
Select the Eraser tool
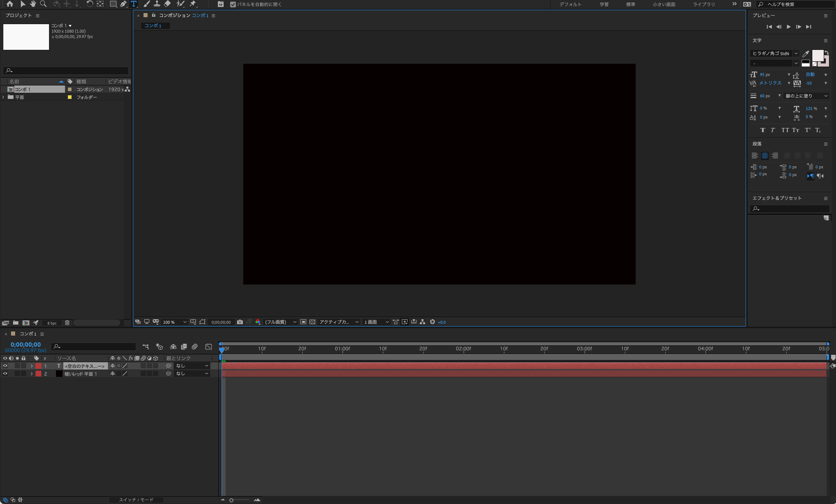tap(167, 4)
